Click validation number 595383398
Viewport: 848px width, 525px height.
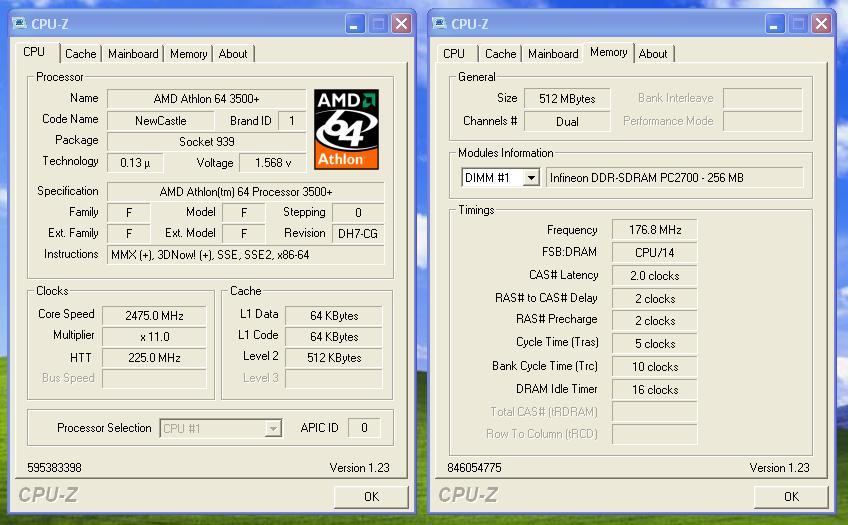54,468
